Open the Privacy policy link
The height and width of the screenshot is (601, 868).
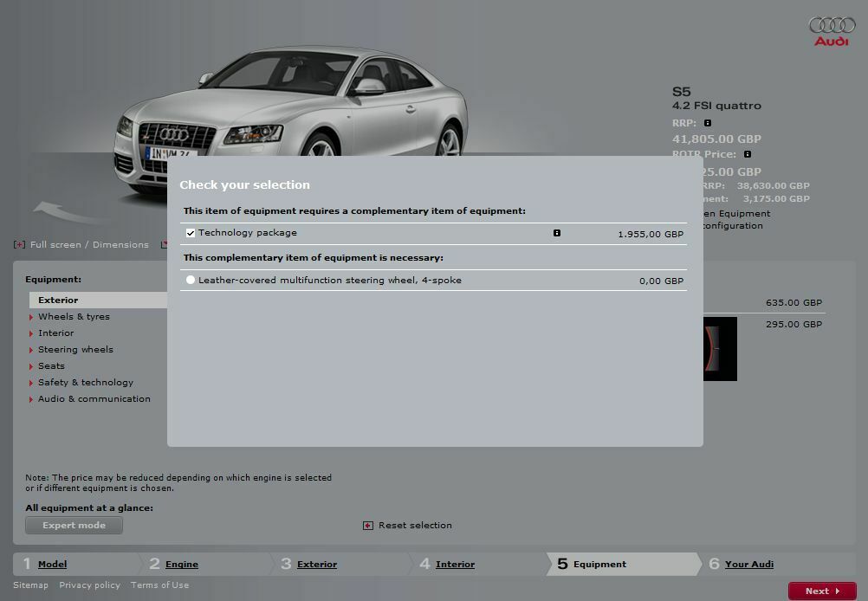pyautogui.click(x=90, y=585)
